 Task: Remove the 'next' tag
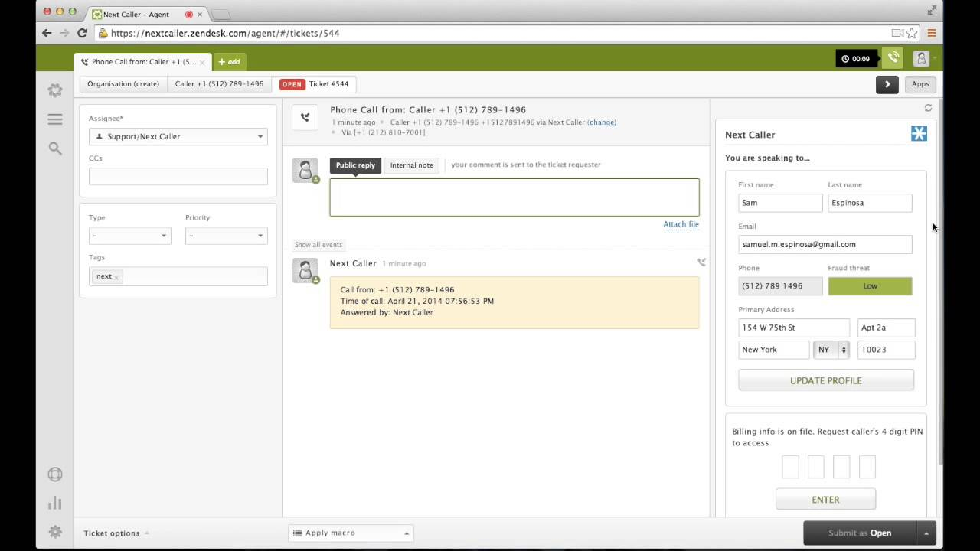pos(116,277)
